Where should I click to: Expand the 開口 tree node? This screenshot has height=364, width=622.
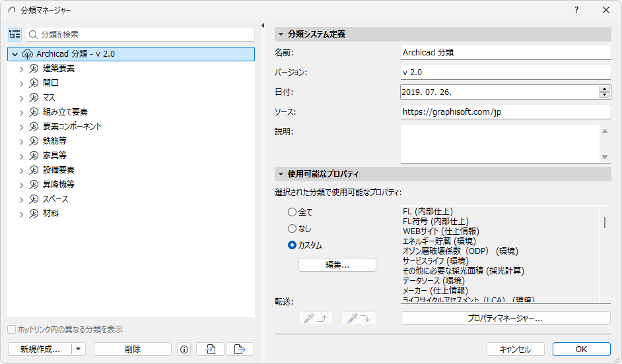21,84
